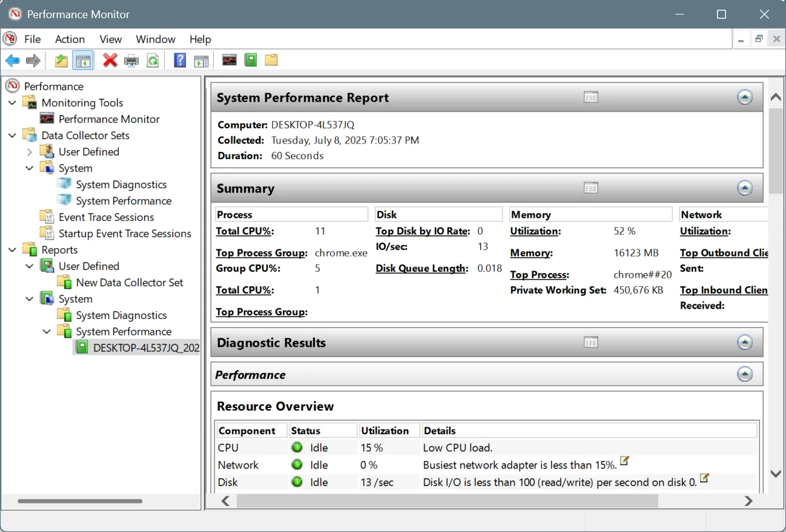Click green status icon in CPU row
Viewport: 786px width, 532px height.
pos(297,448)
